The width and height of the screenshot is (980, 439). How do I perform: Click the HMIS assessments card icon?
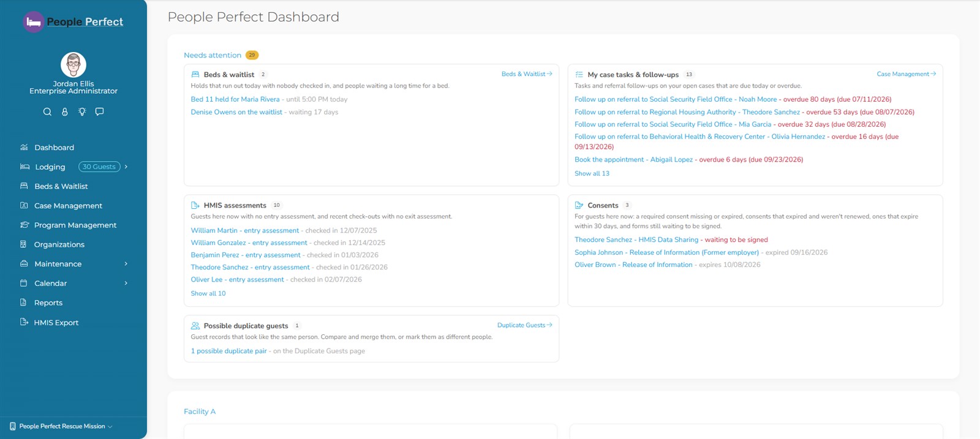[x=195, y=205]
